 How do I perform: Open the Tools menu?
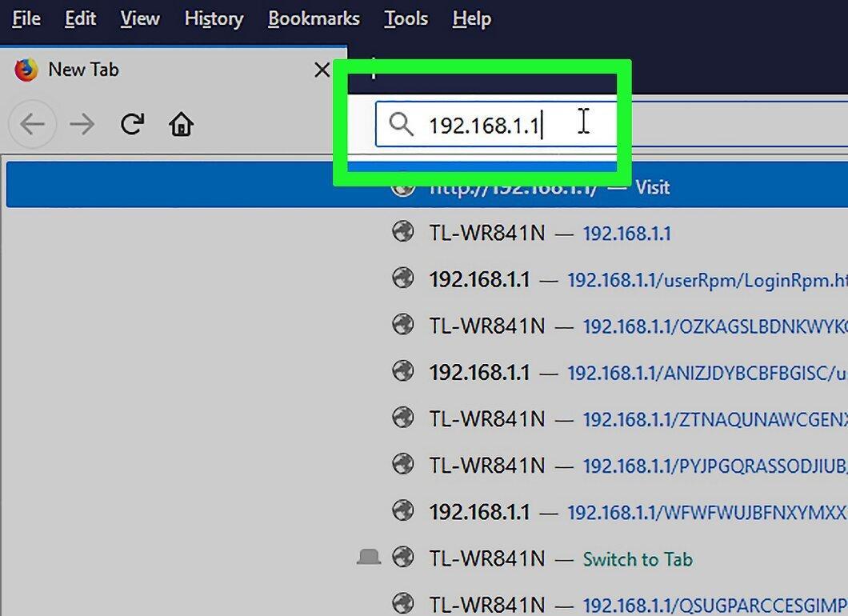[406, 19]
